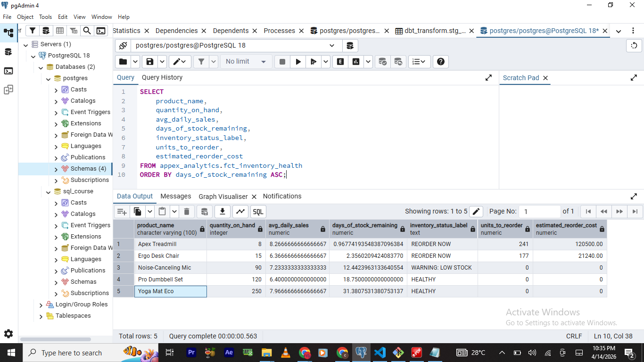Open the Object menu
This screenshot has height=362, width=644.
pyautogui.click(x=25, y=16)
